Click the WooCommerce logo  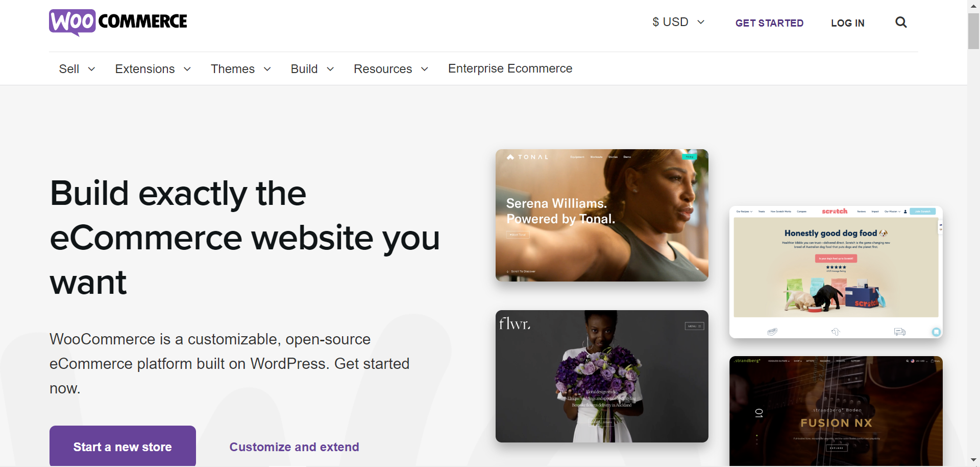(x=118, y=22)
